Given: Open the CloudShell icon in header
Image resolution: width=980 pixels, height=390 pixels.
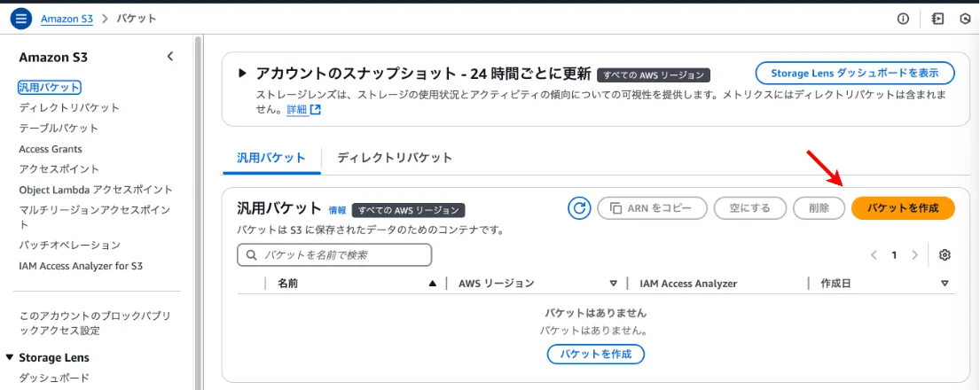Looking at the screenshot, I should click(x=938, y=19).
